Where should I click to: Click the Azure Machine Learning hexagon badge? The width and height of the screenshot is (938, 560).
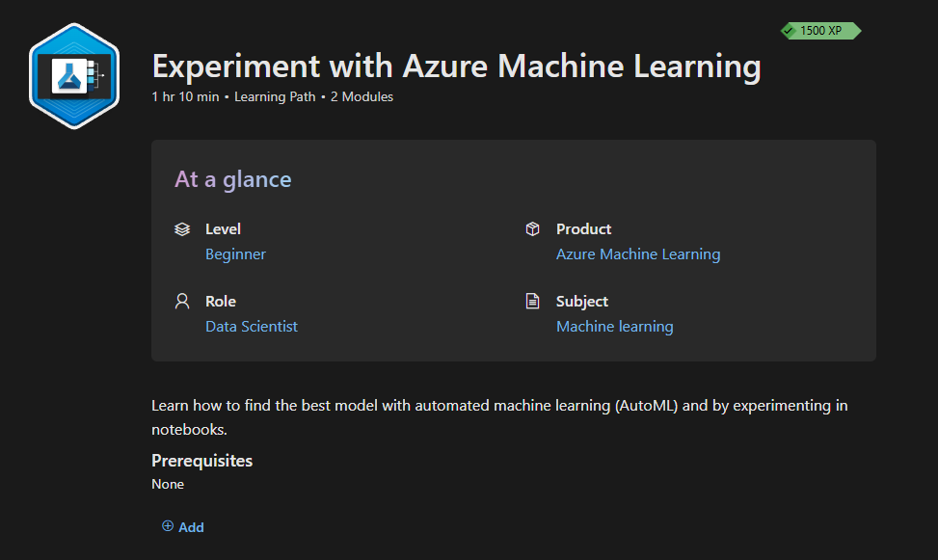74,76
